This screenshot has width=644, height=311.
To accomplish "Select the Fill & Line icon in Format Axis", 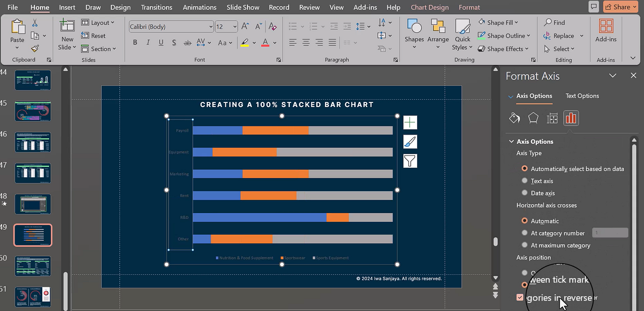I will tap(514, 118).
